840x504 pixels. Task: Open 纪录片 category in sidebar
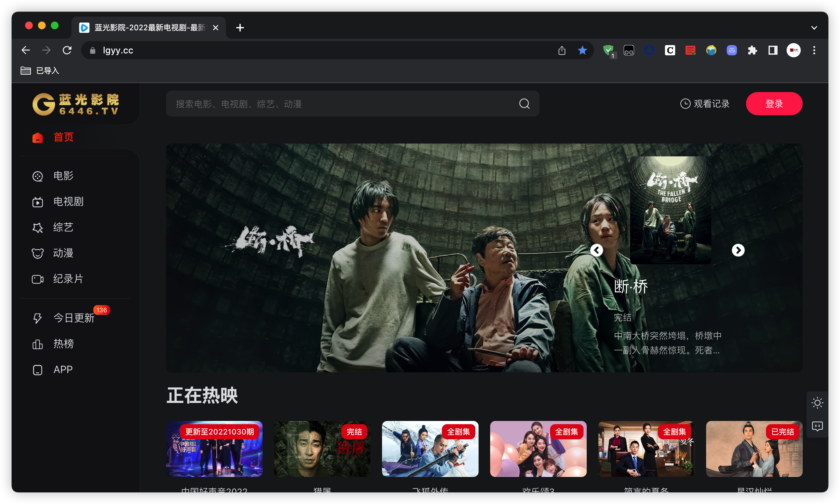click(58, 279)
